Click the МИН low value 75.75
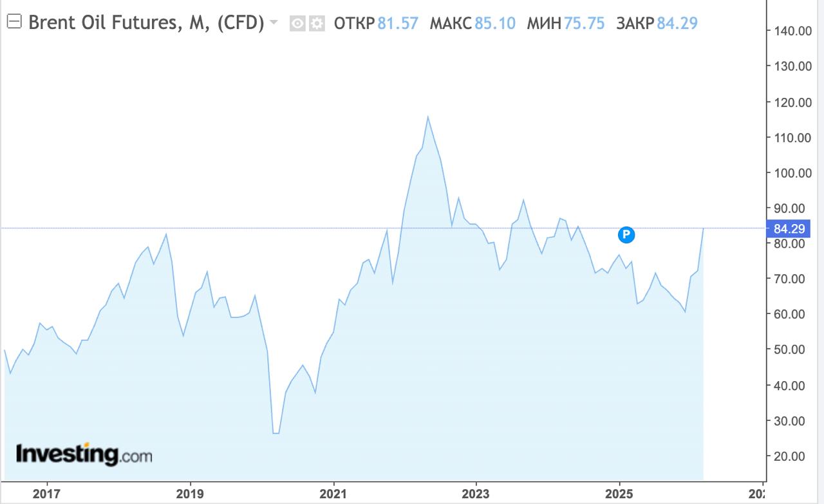 click(584, 24)
